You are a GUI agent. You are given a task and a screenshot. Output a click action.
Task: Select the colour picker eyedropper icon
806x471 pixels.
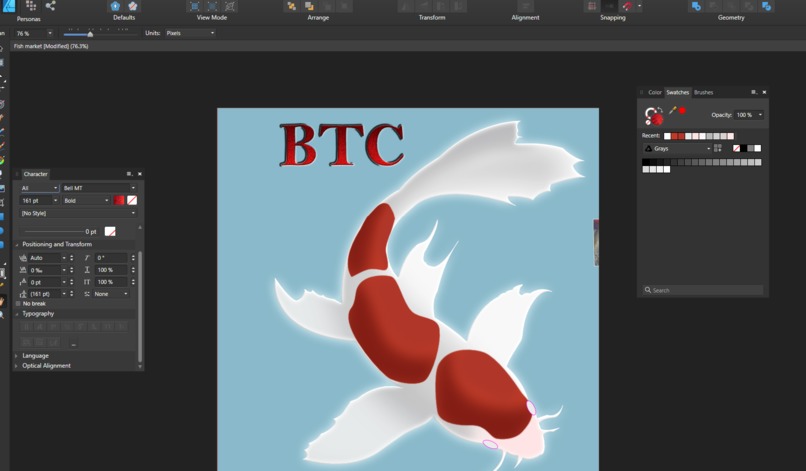[672, 110]
